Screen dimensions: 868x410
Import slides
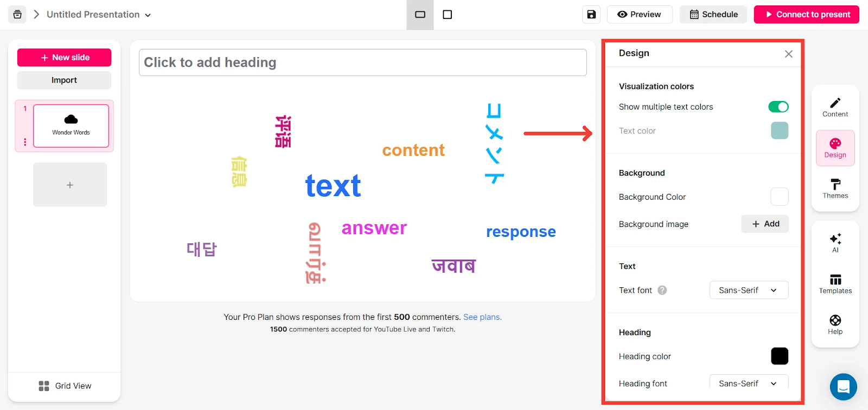click(64, 80)
